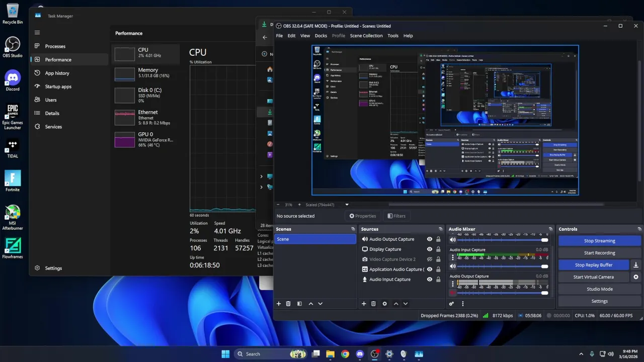Open scene filters icon in Scenes dock
The height and width of the screenshot is (362, 644).
(x=299, y=304)
